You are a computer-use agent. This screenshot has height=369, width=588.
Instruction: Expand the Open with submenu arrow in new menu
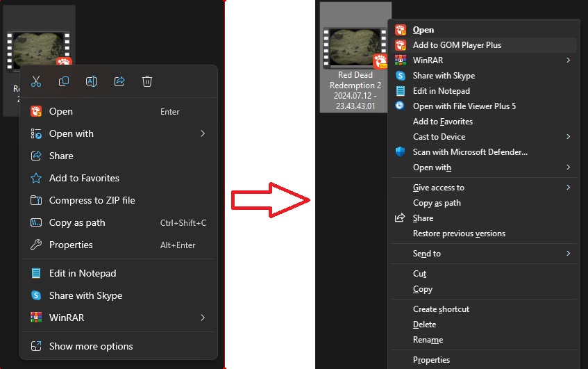tap(203, 133)
